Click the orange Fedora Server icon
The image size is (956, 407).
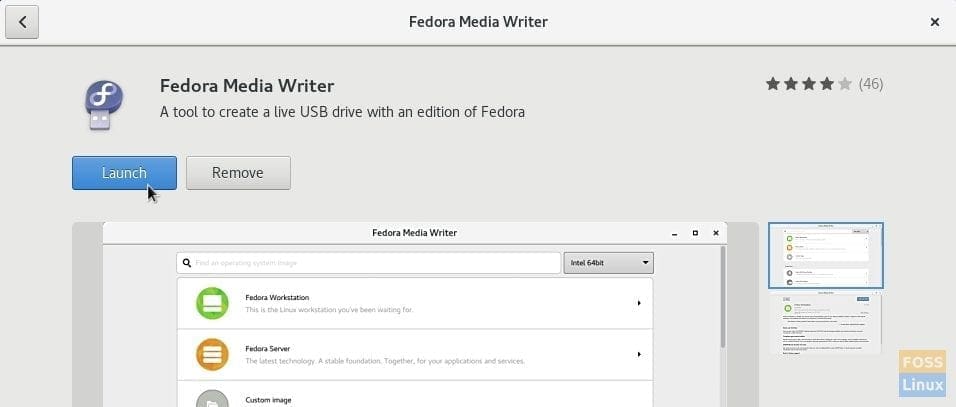pyautogui.click(x=212, y=355)
